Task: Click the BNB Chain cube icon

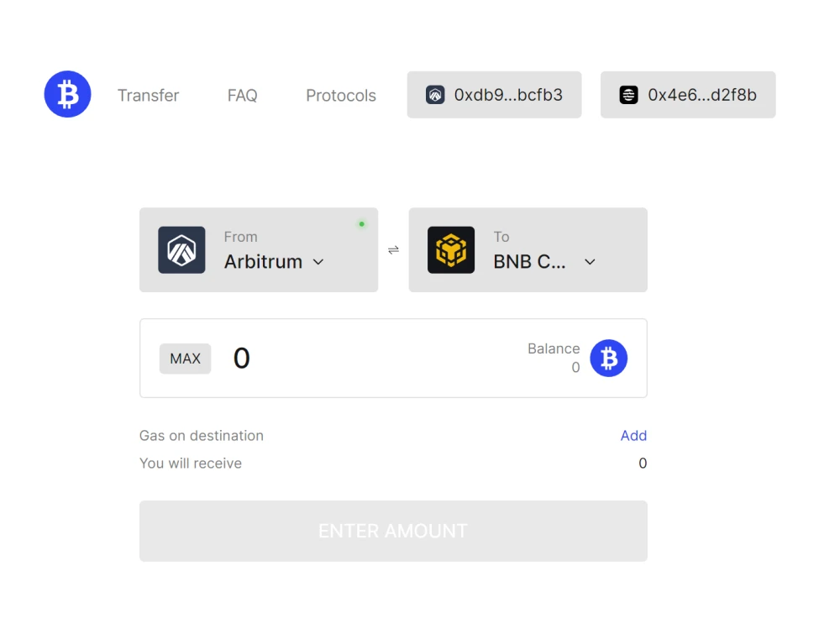Action: [451, 250]
